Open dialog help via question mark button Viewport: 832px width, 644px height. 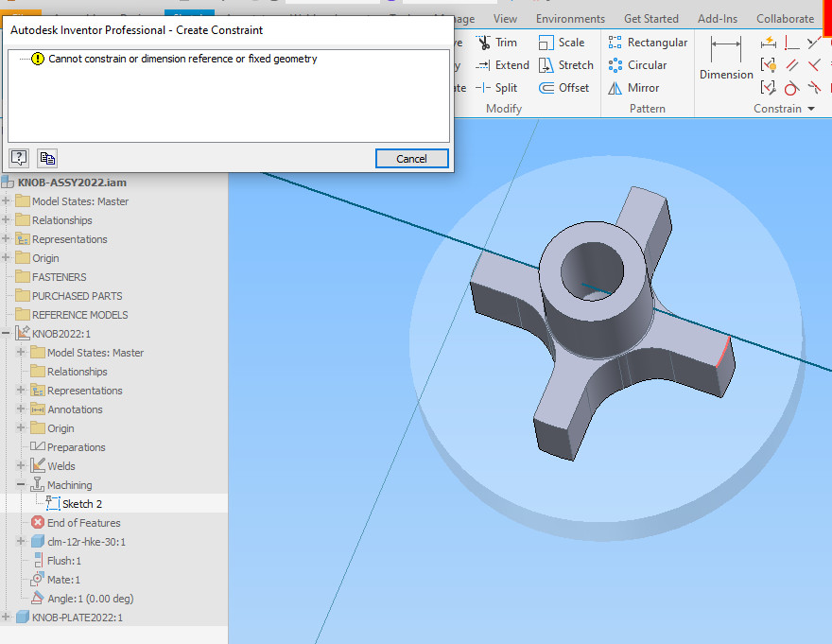(19, 158)
